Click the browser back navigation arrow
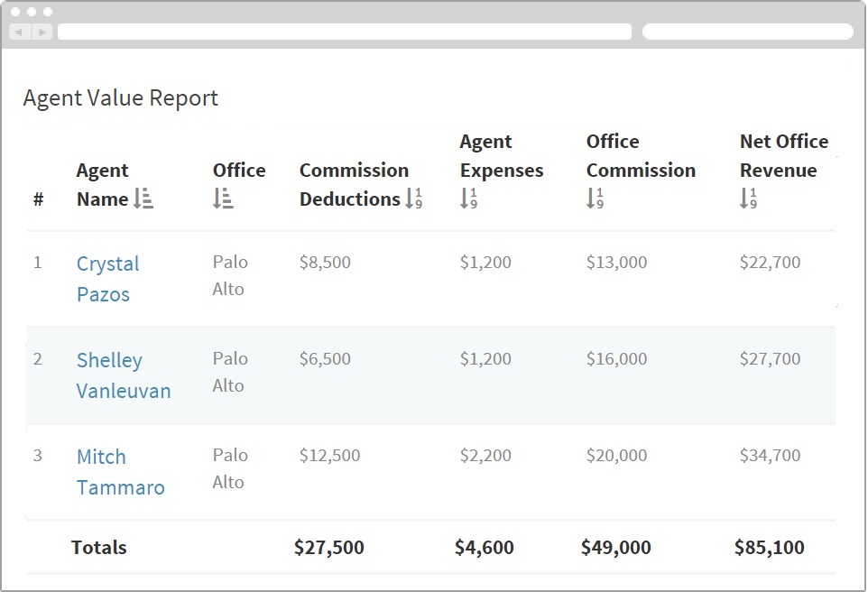The image size is (868, 592). [x=18, y=31]
